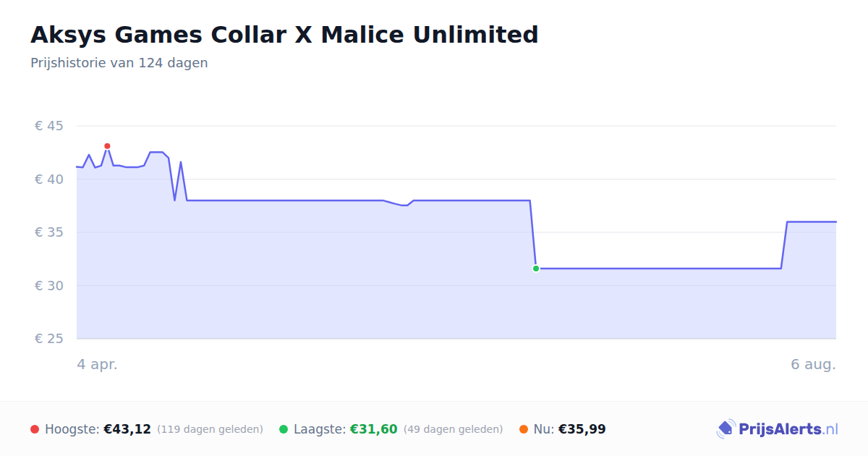The image size is (868, 456).
Task: Click the green lowest price marker dot on chart
Action: [536, 269]
